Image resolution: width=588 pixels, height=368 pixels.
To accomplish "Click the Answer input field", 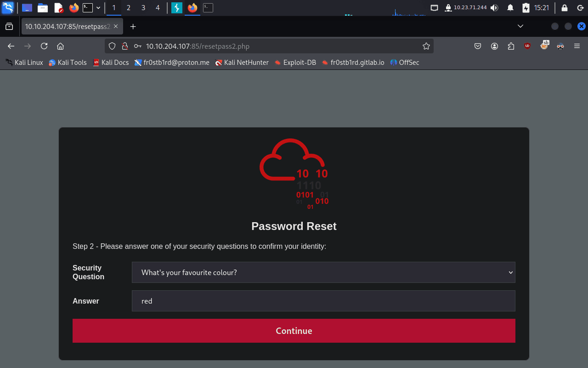I will click(x=323, y=301).
